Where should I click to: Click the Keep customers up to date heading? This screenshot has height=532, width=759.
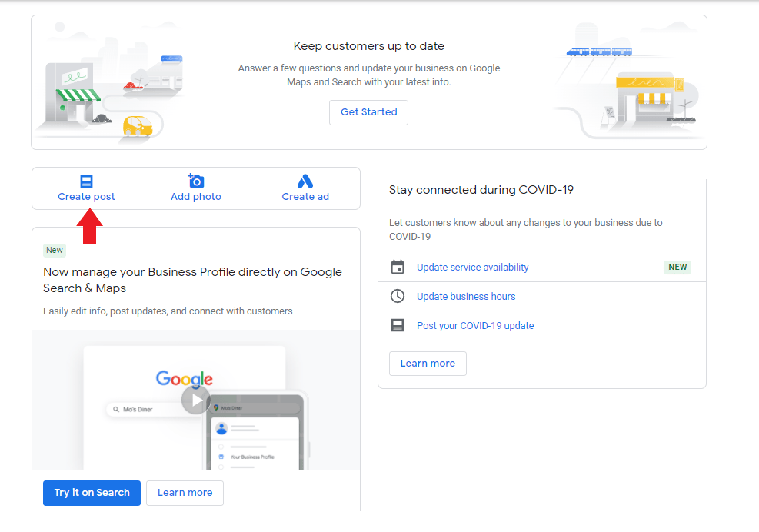(x=368, y=46)
